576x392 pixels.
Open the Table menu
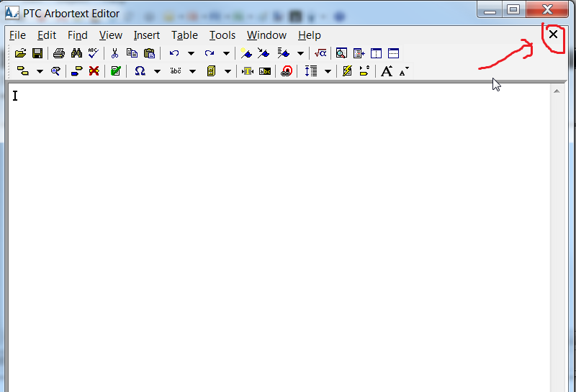pos(184,35)
